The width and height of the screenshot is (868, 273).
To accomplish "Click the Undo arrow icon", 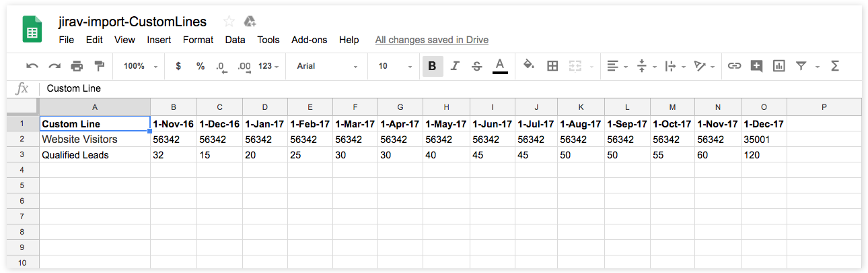I will click(x=32, y=66).
